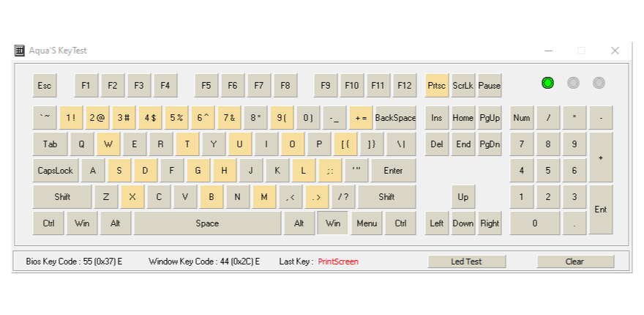Toggle the ScrLk key
This screenshot has height=315, width=644.
pos(463,86)
